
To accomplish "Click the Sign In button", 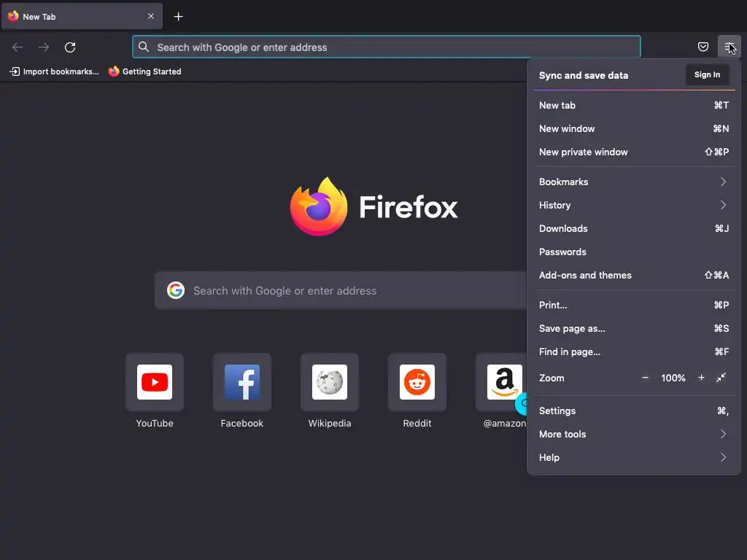I will [707, 75].
